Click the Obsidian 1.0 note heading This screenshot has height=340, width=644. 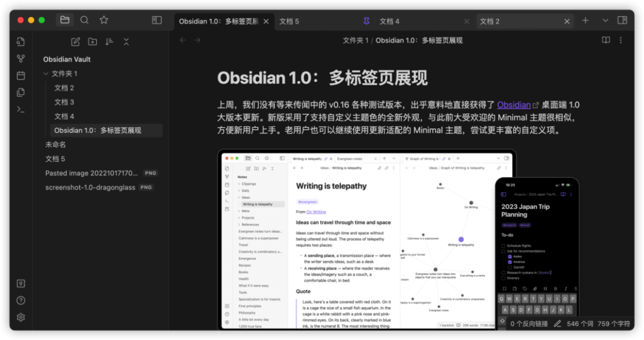point(323,78)
